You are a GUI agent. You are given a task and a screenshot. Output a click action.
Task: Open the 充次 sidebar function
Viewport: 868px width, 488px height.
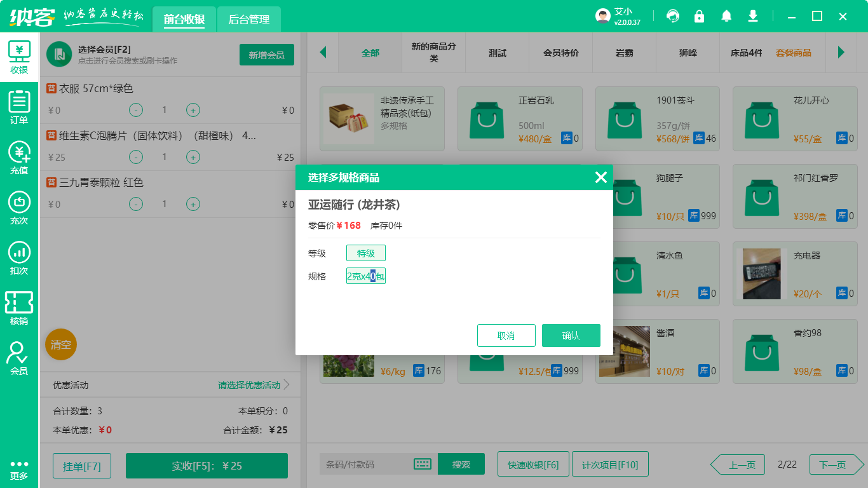pyautogui.click(x=19, y=207)
